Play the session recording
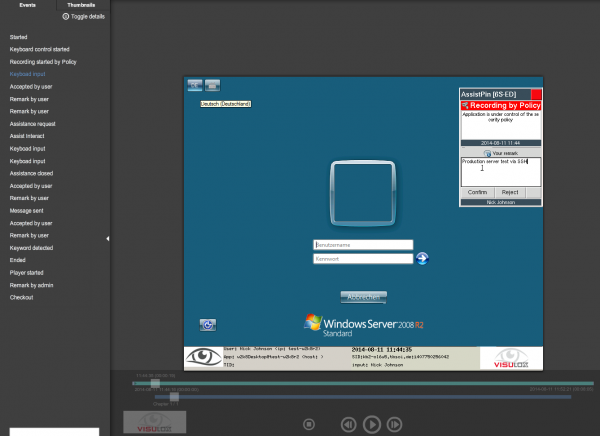The height and width of the screenshot is (436, 600). [372, 424]
